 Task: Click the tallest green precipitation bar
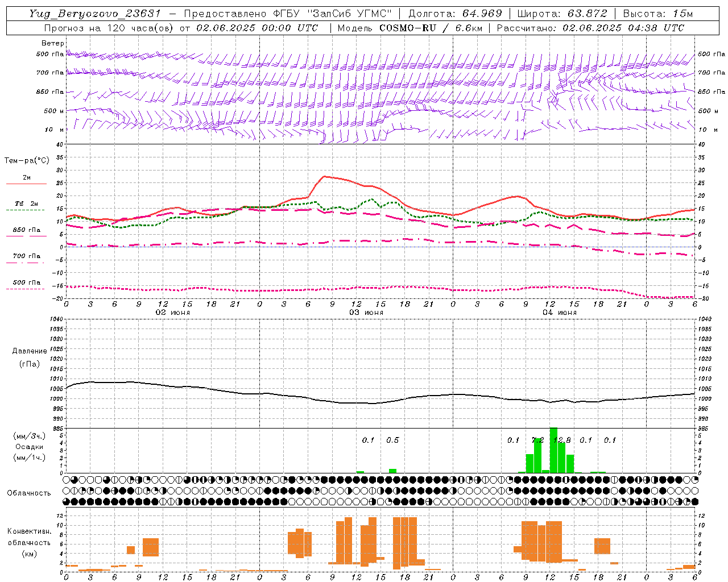[x=553, y=450]
